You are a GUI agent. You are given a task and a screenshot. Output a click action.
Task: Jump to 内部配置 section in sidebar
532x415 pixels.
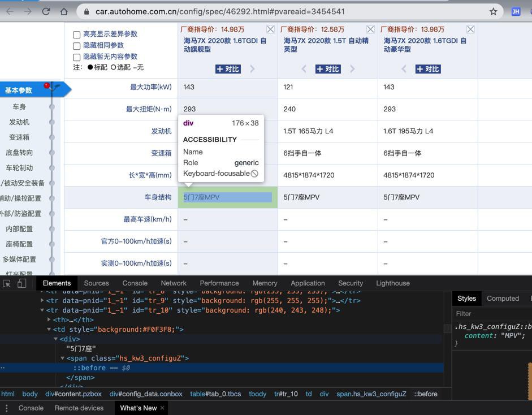pyautogui.click(x=19, y=229)
